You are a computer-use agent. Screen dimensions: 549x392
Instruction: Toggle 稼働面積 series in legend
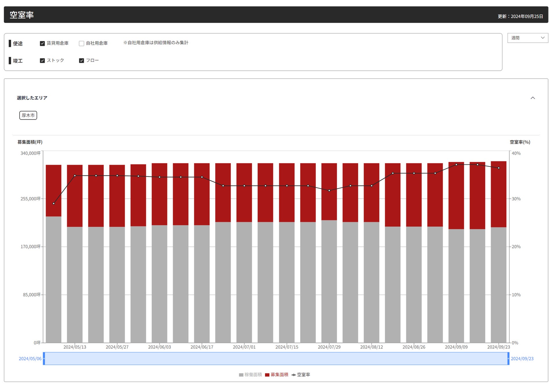[x=250, y=375]
